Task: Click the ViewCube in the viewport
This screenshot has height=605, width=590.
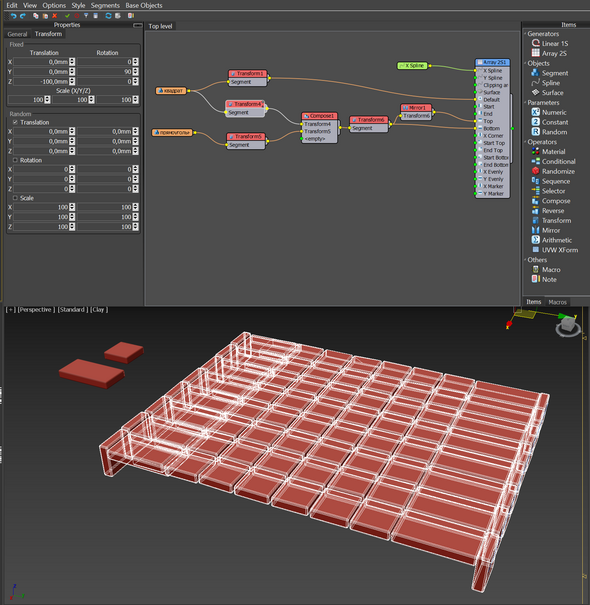Action: [x=568, y=324]
